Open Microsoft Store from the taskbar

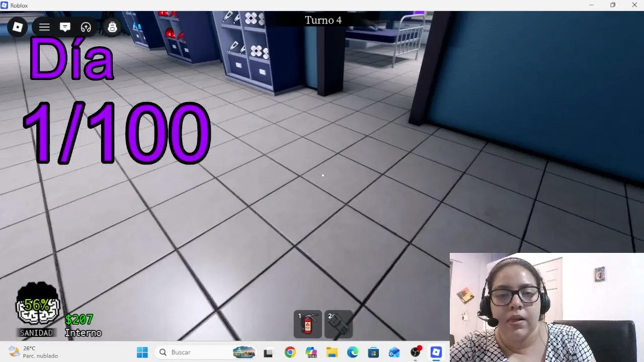coord(373,352)
